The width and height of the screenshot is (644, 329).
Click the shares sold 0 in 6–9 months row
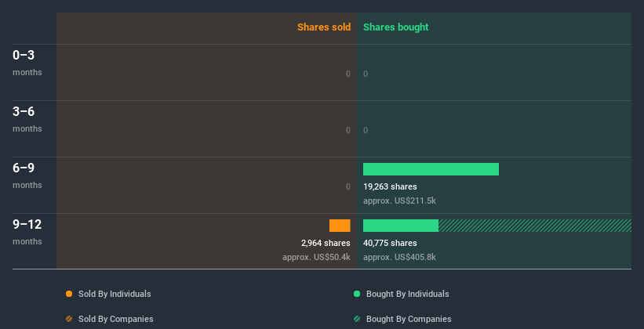[348, 186]
